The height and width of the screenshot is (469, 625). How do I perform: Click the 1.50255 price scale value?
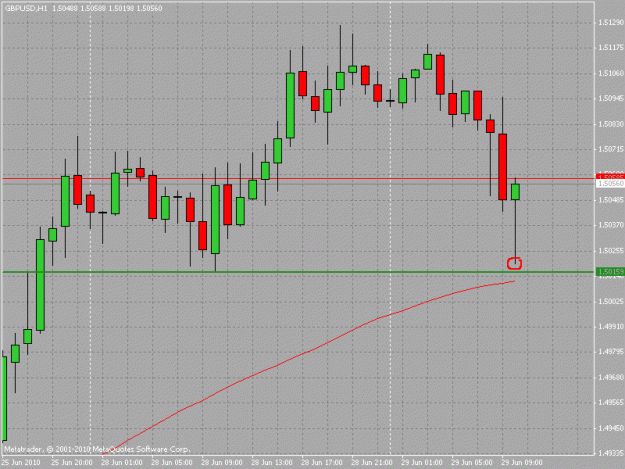[611, 251]
